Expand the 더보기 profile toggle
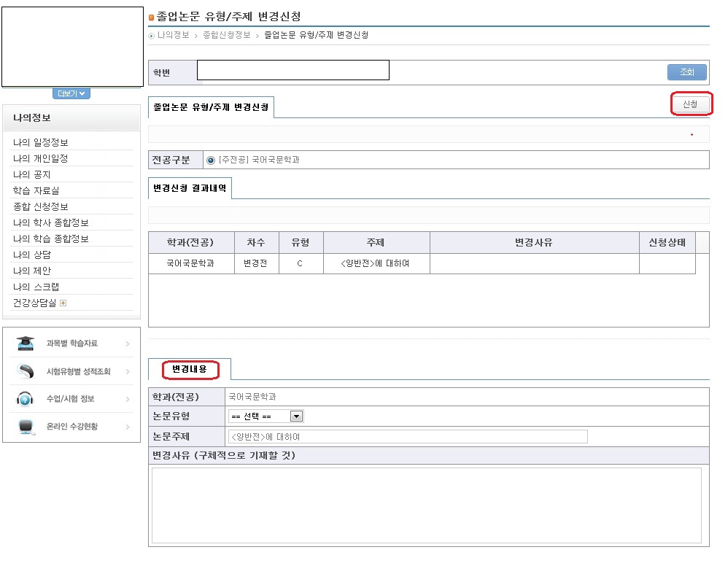Viewport: 728px width, 566px height. pos(71,93)
